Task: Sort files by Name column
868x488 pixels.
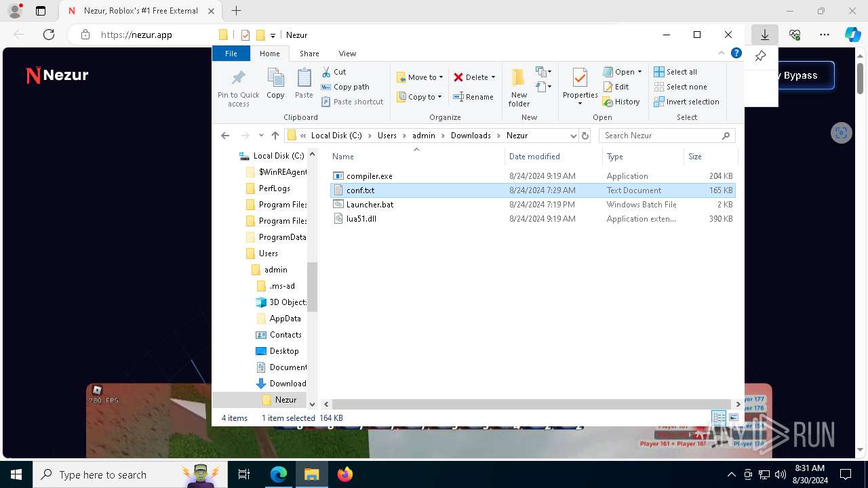Action: pyautogui.click(x=416, y=156)
